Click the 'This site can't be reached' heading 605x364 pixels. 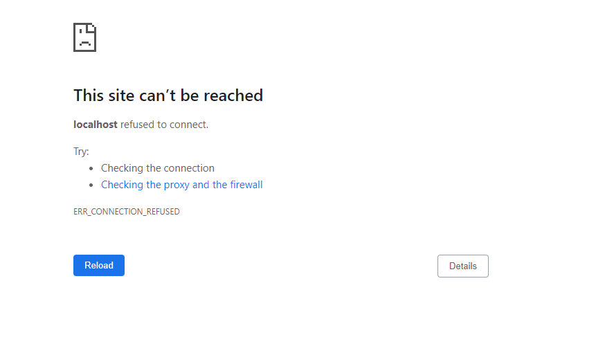pos(168,95)
